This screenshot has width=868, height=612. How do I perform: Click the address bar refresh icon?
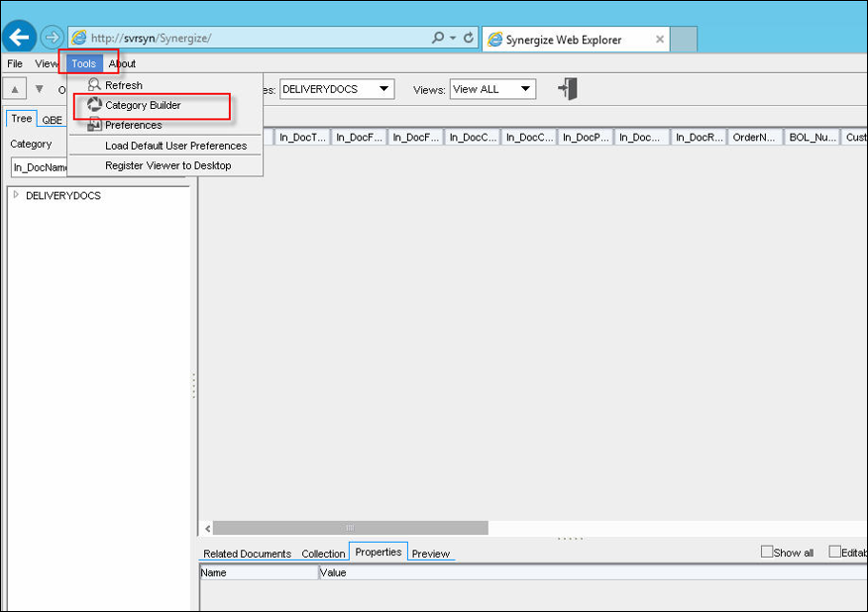pos(468,38)
